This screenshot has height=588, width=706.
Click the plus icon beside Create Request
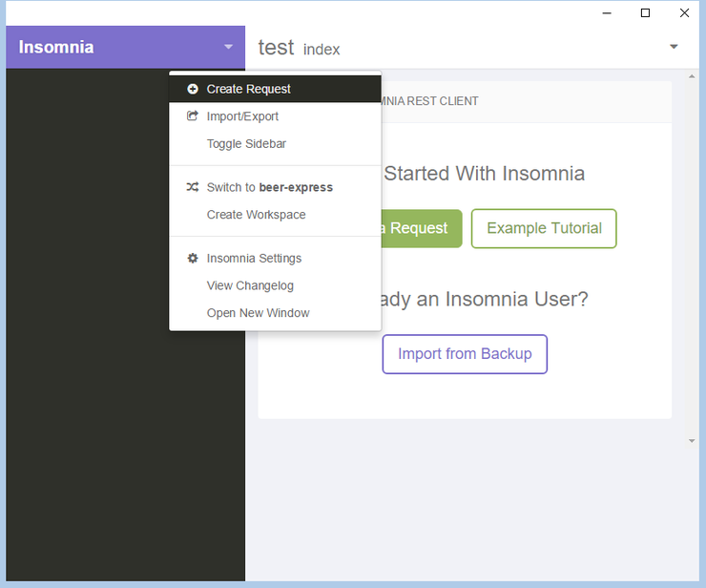point(193,89)
